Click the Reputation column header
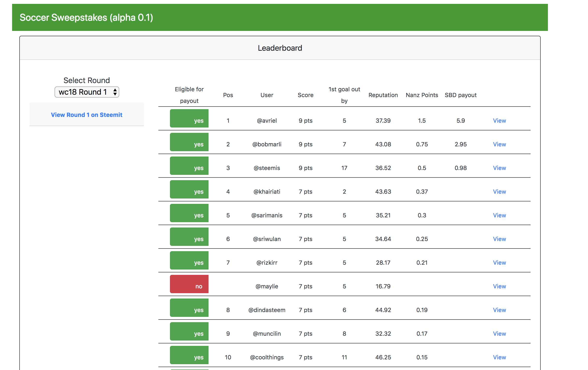Screen dimensions: 588x370 click(x=383, y=95)
